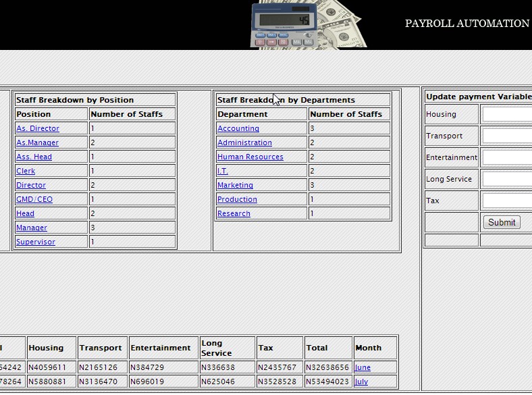Open the July payroll month link

[x=361, y=381]
